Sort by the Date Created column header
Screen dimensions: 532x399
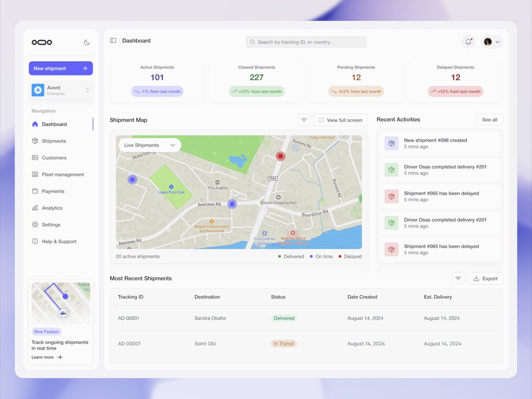[x=362, y=297]
